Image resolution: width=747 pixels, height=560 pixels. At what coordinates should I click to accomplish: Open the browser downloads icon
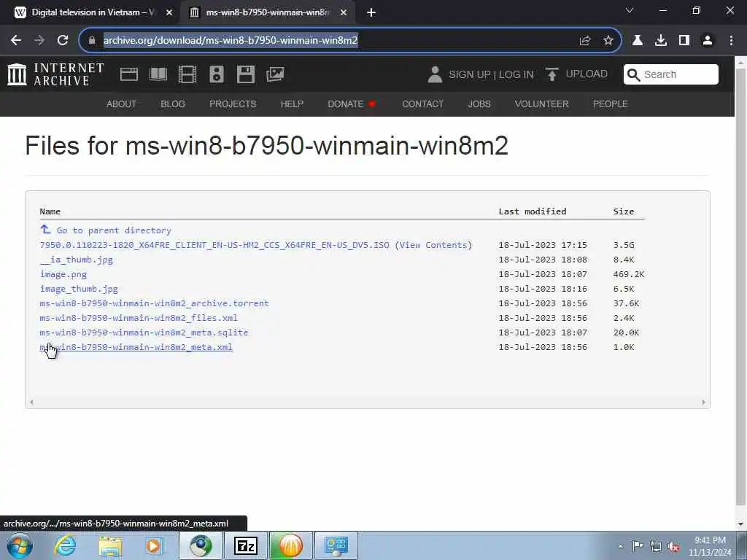(660, 41)
